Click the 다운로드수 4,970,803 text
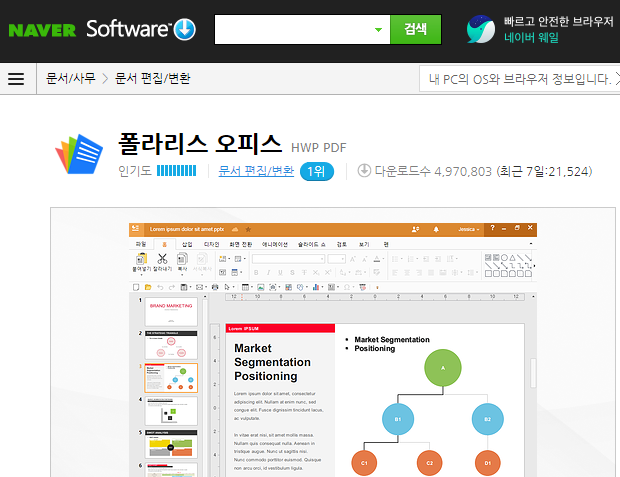 [x=433, y=171]
